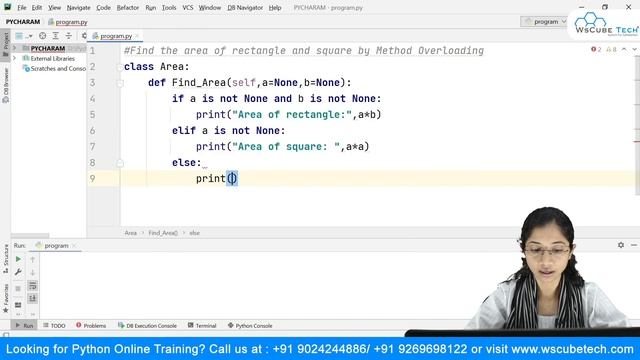This screenshot has height=360, width=640.
Task: Open the DB Execution Console tab
Action: (147, 325)
